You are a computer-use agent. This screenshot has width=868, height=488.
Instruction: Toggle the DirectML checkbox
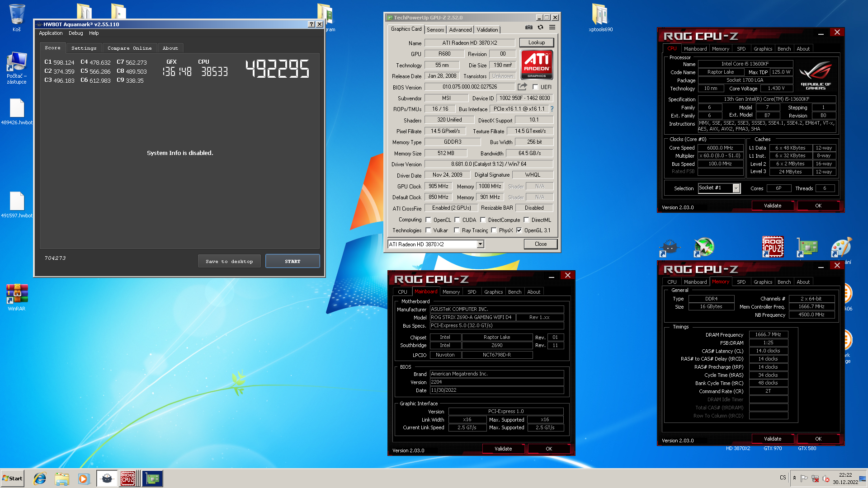(526, 220)
